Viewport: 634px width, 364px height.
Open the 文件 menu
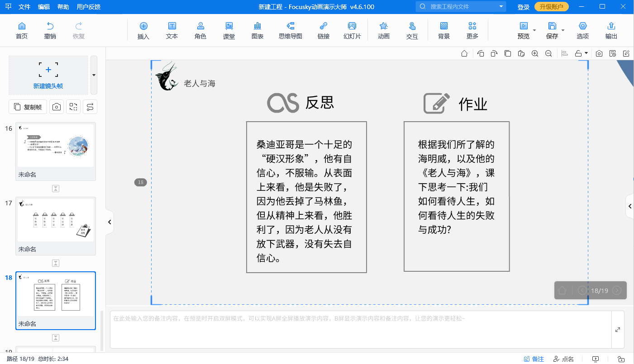24,7
